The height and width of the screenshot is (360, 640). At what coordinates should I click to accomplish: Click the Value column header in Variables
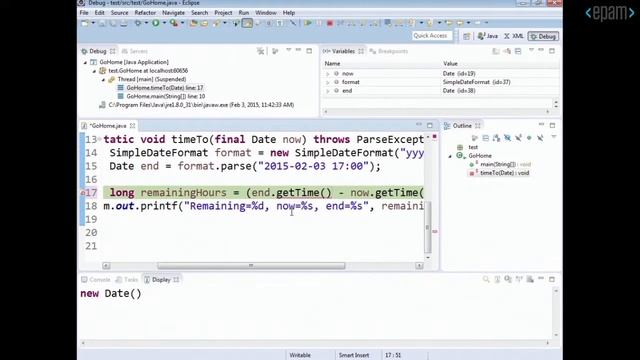pyautogui.click(x=450, y=64)
